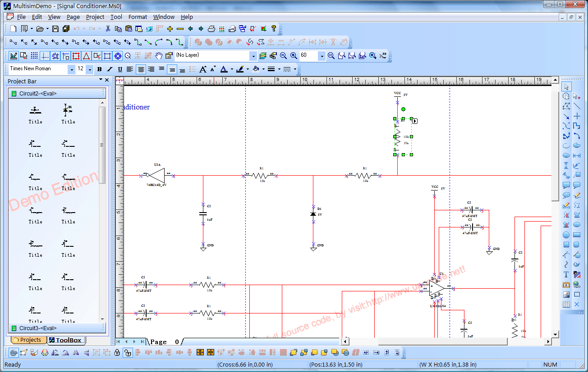Open the {No Layer} dropdown
The height and width of the screenshot is (372, 588).
(253, 55)
